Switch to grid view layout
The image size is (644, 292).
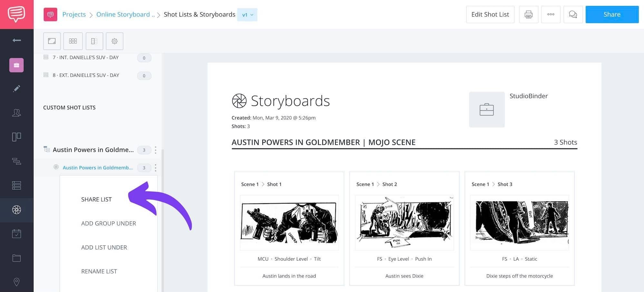tap(73, 41)
